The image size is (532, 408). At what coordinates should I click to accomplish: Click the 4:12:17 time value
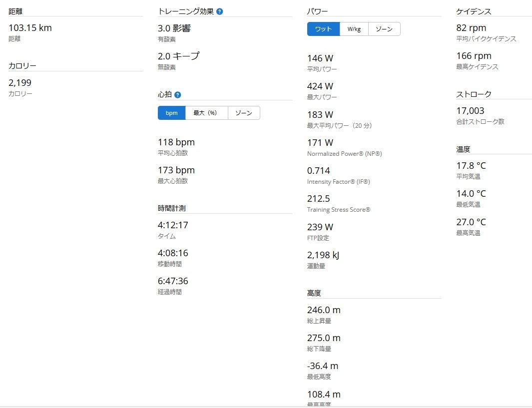(x=173, y=225)
